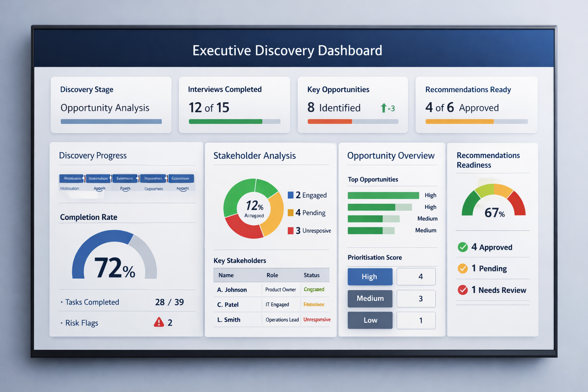Click C. Patel's orange status cell
The width and height of the screenshot is (588, 392).
(x=314, y=305)
